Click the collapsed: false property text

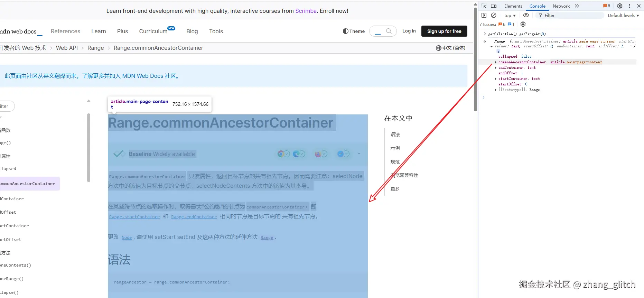(515, 57)
